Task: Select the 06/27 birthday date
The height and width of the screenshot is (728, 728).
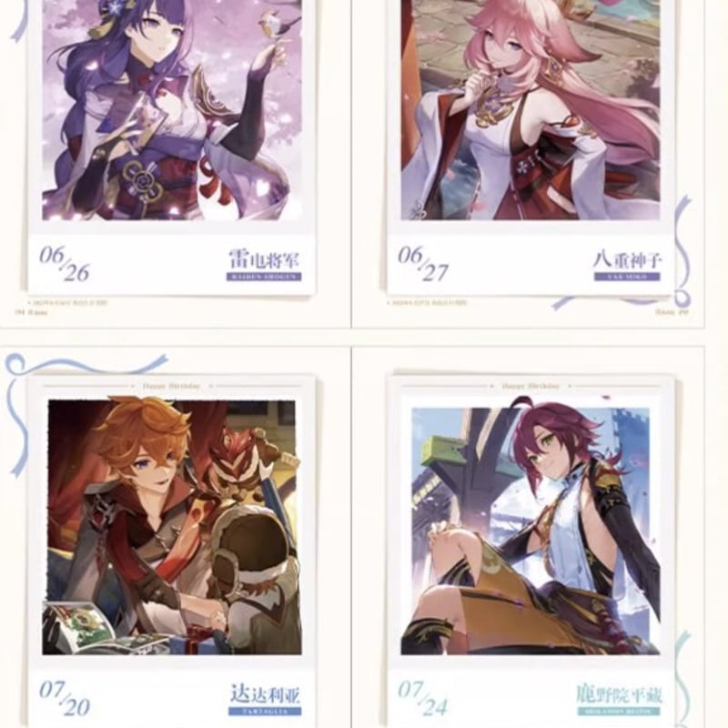Action: point(423,263)
